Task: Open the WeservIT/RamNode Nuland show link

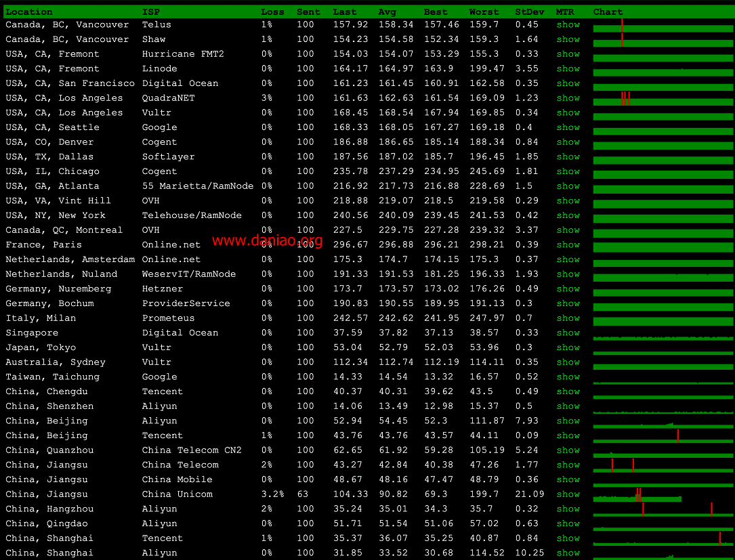Action: pyautogui.click(x=568, y=274)
